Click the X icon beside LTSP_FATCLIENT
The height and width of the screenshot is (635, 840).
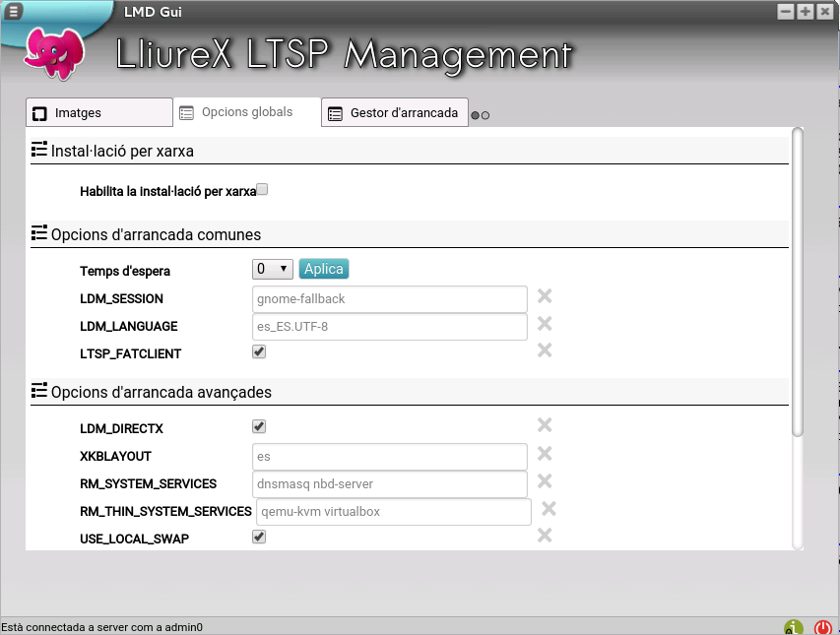click(x=545, y=350)
